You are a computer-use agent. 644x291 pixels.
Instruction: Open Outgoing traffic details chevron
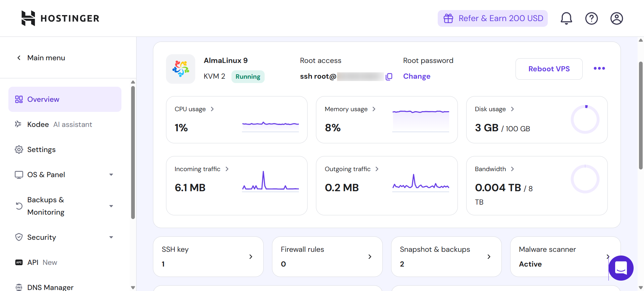(x=377, y=169)
